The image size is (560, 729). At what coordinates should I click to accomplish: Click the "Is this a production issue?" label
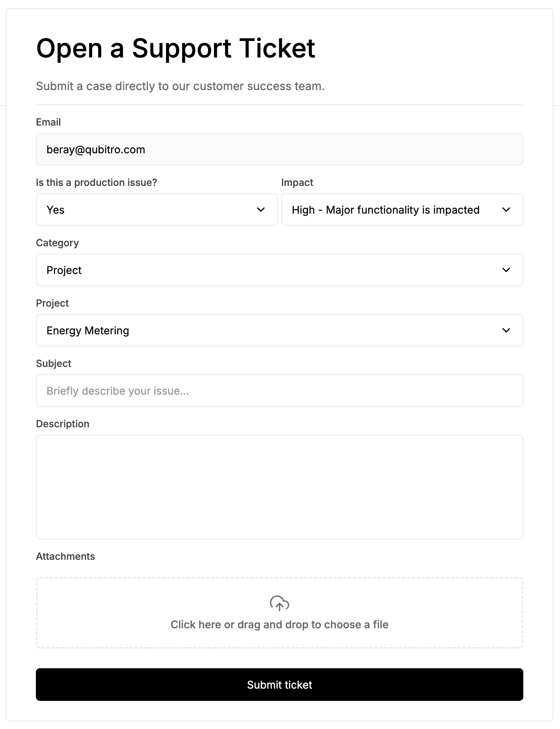pyautogui.click(x=97, y=182)
